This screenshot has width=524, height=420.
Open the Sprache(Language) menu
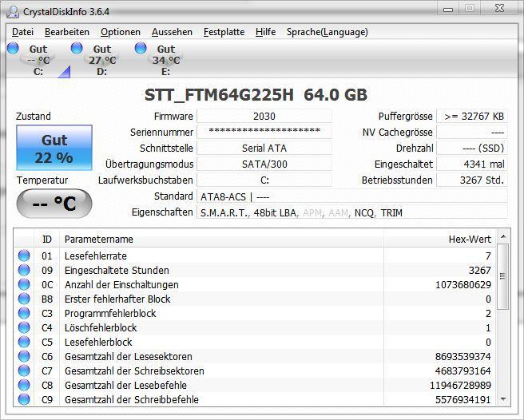coord(327,32)
